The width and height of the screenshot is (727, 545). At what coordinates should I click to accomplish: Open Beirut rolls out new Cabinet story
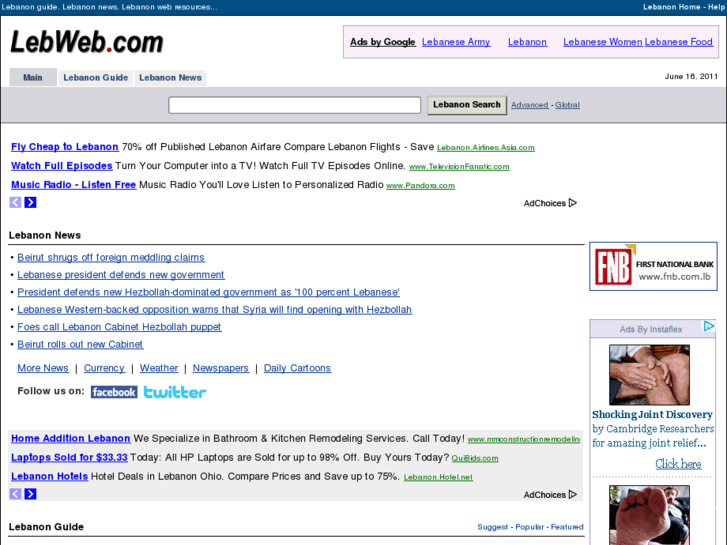click(80, 344)
